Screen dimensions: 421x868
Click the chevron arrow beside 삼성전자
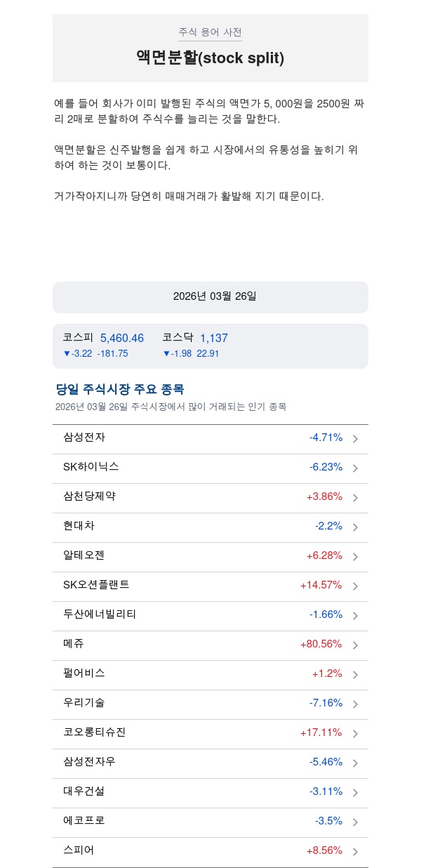click(355, 439)
